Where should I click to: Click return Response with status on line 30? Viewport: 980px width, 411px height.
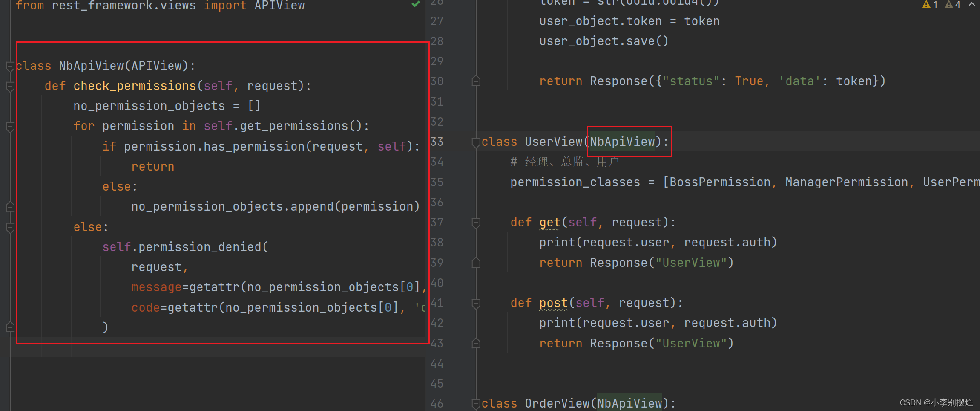click(712, 81)
